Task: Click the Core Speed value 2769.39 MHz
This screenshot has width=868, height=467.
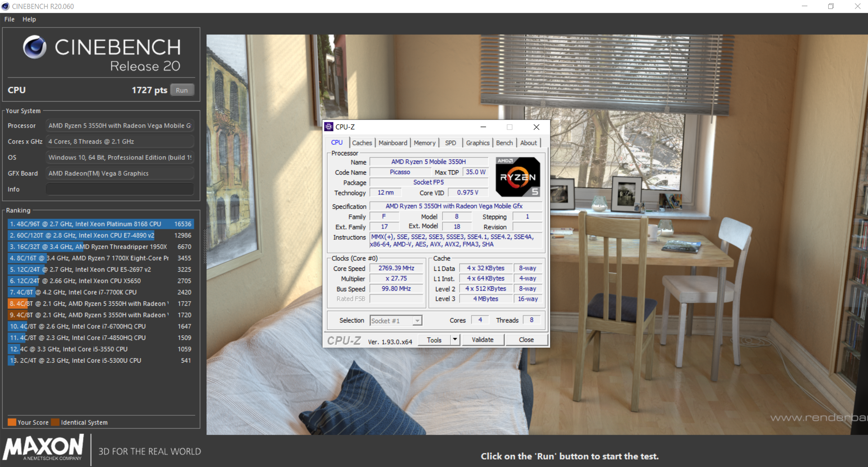Action: tap(396, 268)
